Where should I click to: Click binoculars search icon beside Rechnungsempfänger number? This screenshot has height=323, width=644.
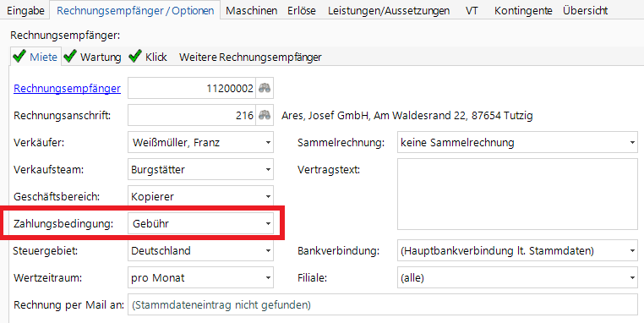pyautogui.click(x=265, y=88)
